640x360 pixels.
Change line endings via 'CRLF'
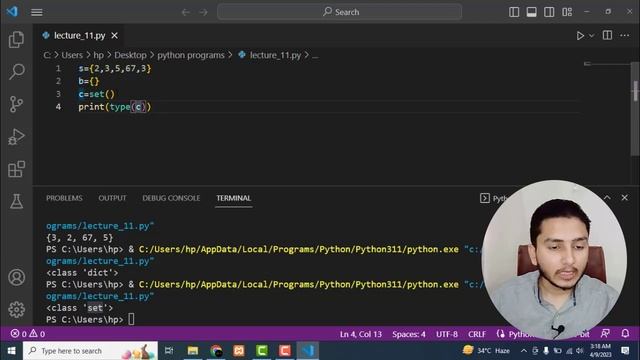(x=477, y=334)
